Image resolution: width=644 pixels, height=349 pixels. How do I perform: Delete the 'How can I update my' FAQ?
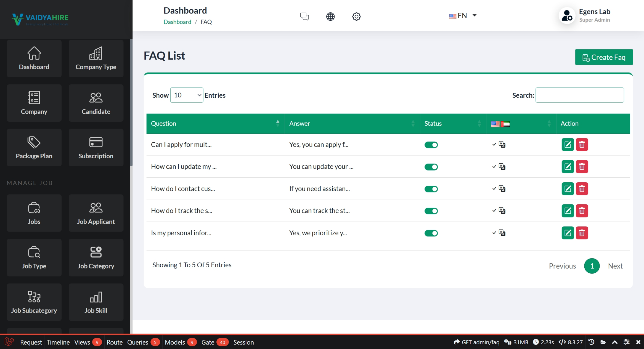(582, 167)
